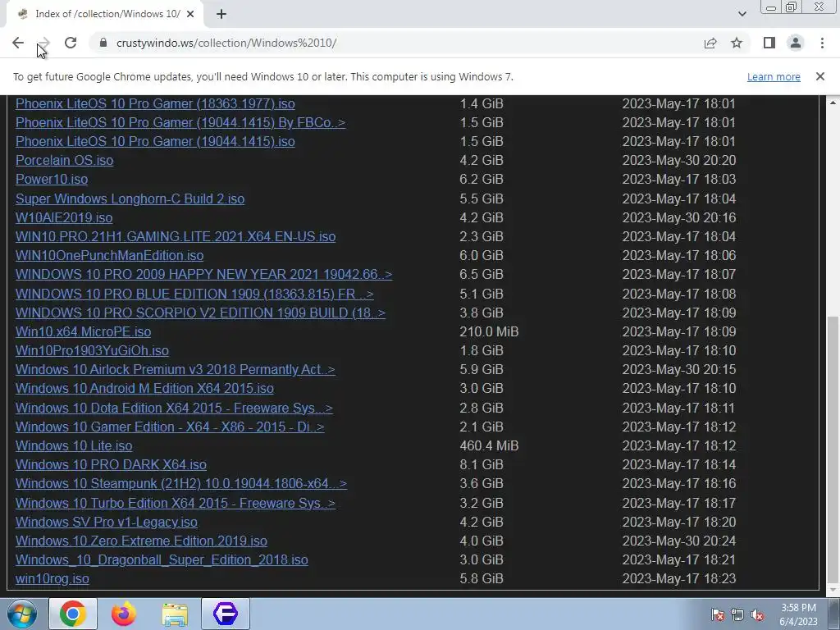Reload the page with the refresh icon
Viewport: 840px width, 630px height.
(71, 43)
